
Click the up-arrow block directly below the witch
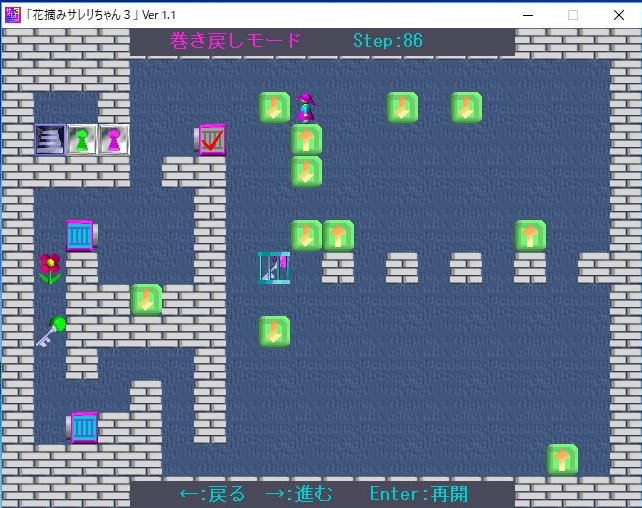[307, 139]
